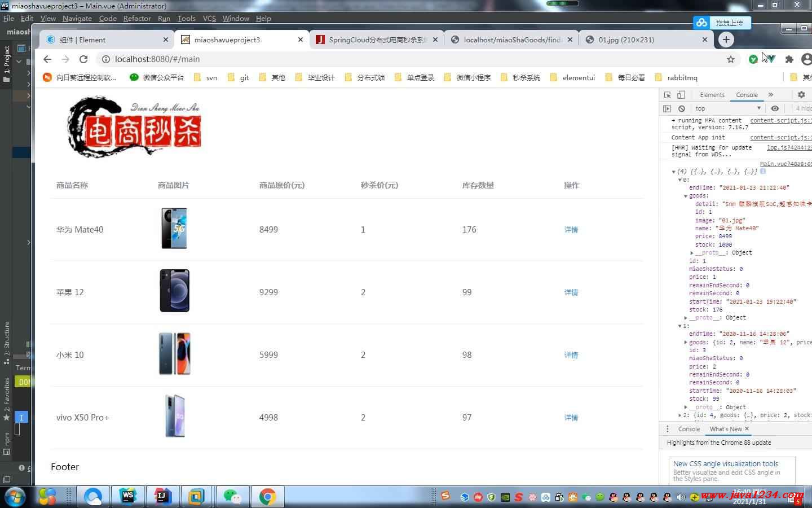Viewport: 812px width, 508px height.
Task: Clear the console output
Action: pyautogui.click(x=682, y=108)
